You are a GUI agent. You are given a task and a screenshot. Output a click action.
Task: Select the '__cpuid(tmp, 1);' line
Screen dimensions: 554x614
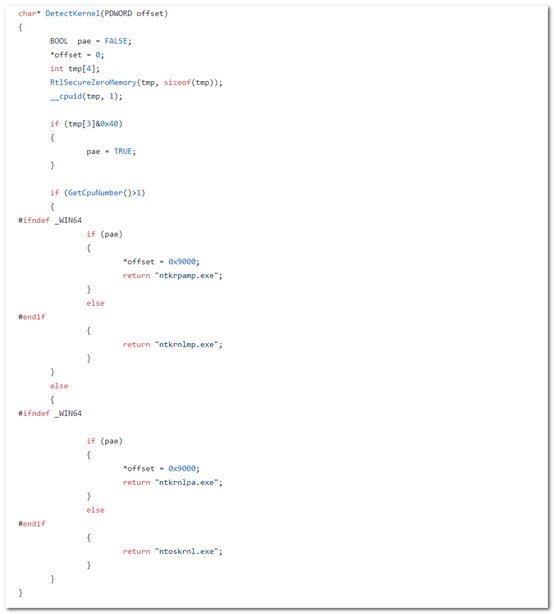pos(86,96)
